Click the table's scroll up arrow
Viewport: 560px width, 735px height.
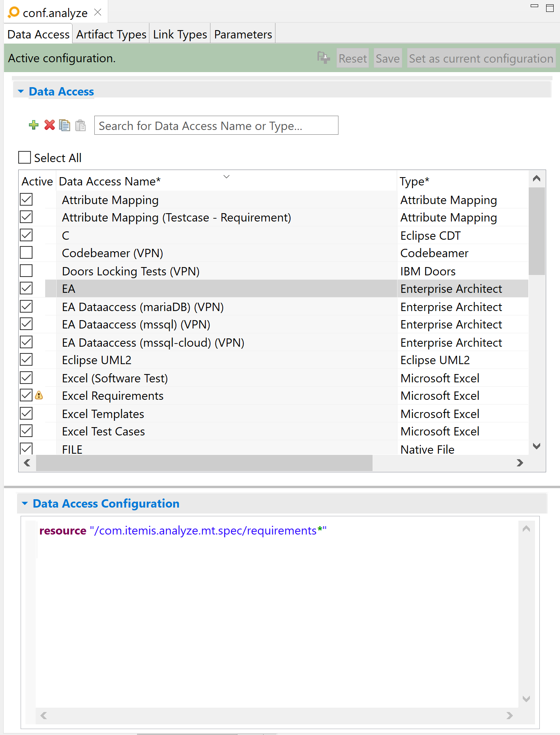pyautogui.click(x=537, y=178)
